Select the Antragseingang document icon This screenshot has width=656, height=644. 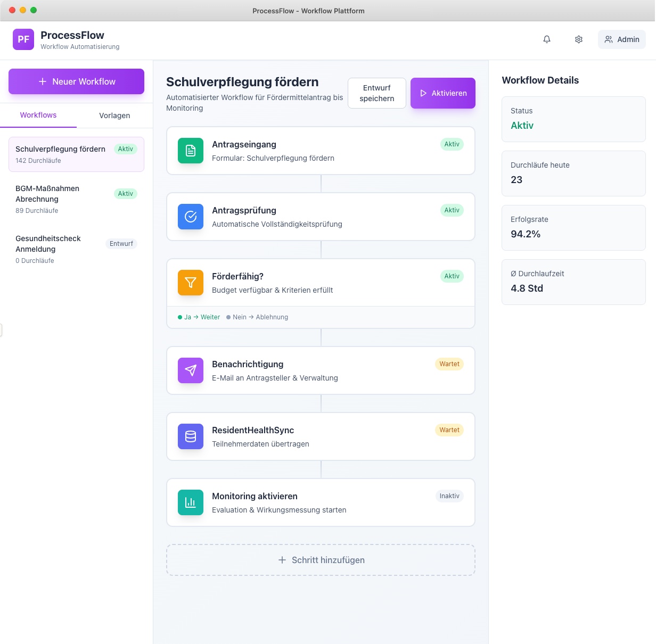190,151
